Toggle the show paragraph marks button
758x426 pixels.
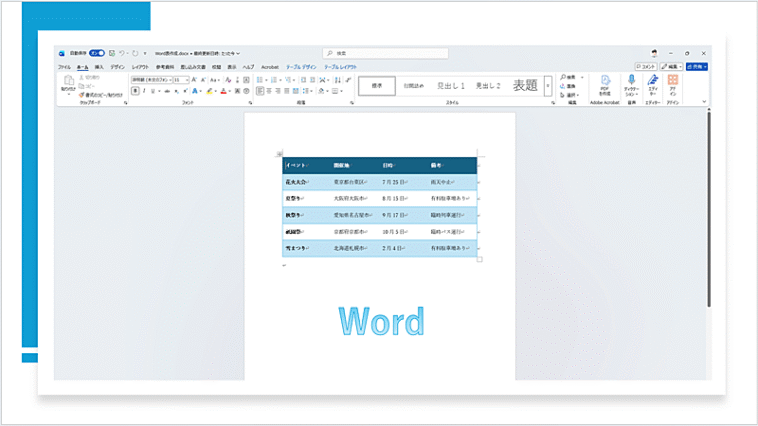tap(348, 80)
